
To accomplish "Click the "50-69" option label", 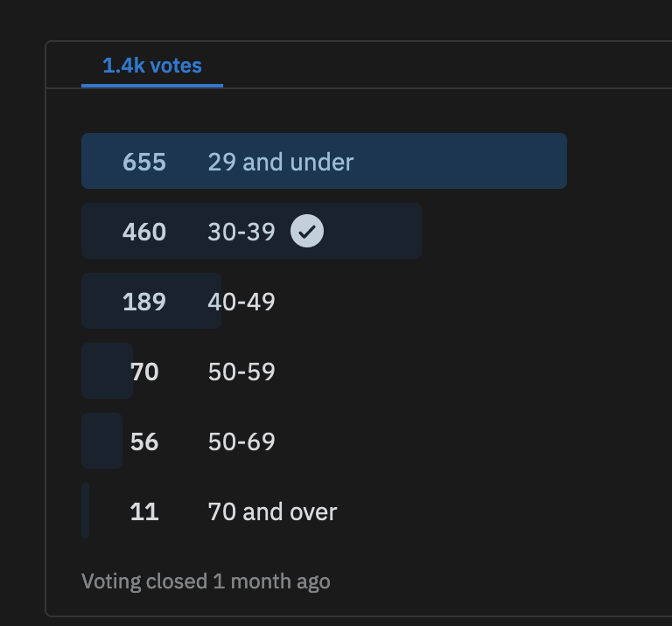I will [241, 442].
